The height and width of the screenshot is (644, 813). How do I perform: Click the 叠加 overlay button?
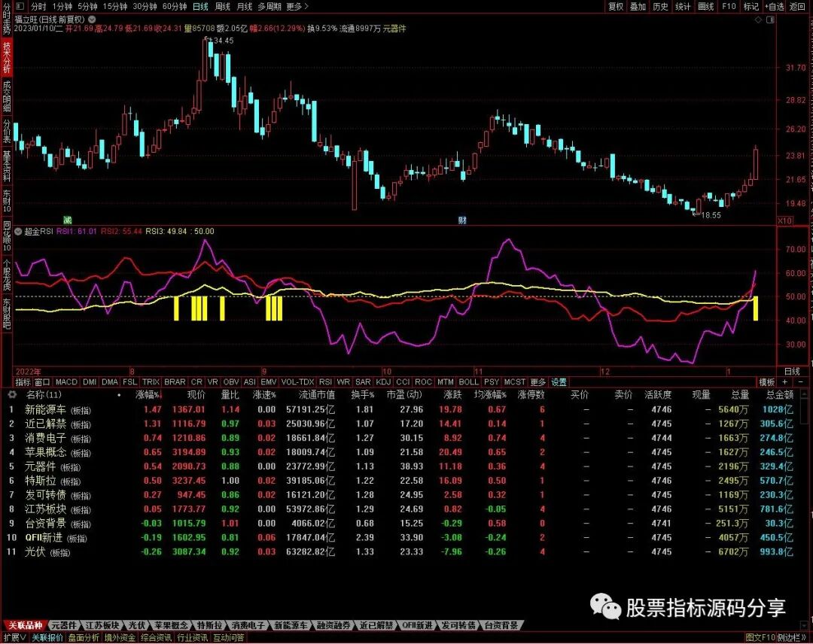[x=638, y=7]
